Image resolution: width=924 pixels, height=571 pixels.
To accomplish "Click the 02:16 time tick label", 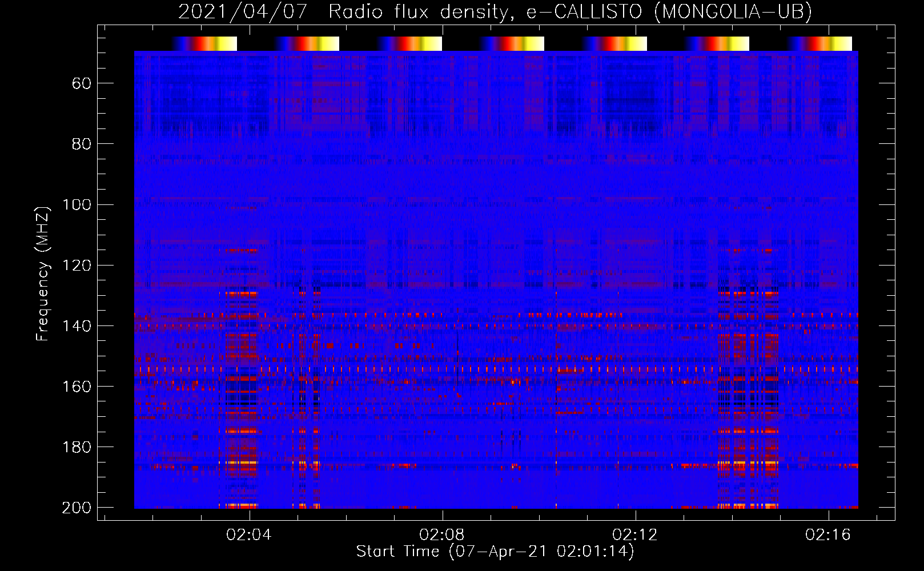I will point(828,534).
